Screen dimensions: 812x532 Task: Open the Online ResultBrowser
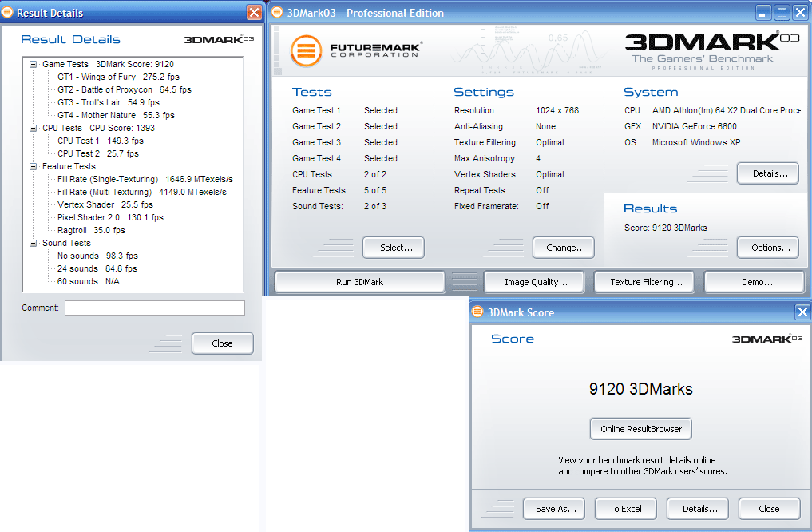pyautogui.click(x=641, y=429)
